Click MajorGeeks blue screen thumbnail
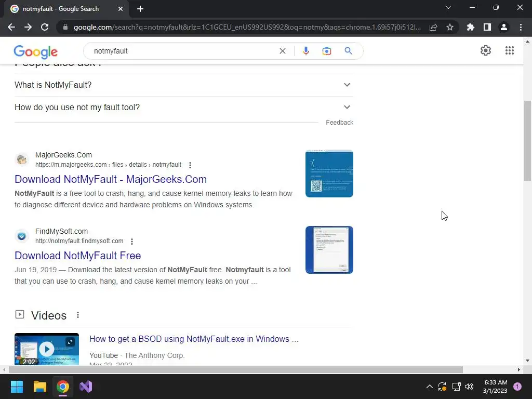 [x=329, y=174]
